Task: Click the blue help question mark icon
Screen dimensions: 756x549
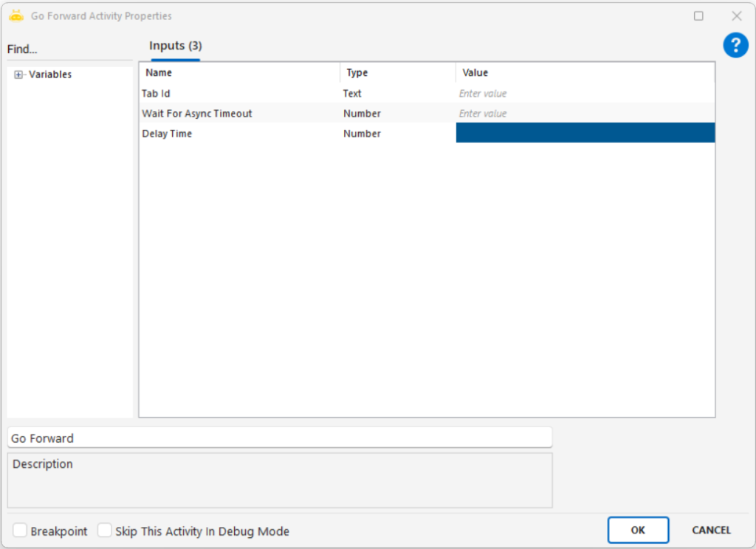Action: tap(735, 46)
